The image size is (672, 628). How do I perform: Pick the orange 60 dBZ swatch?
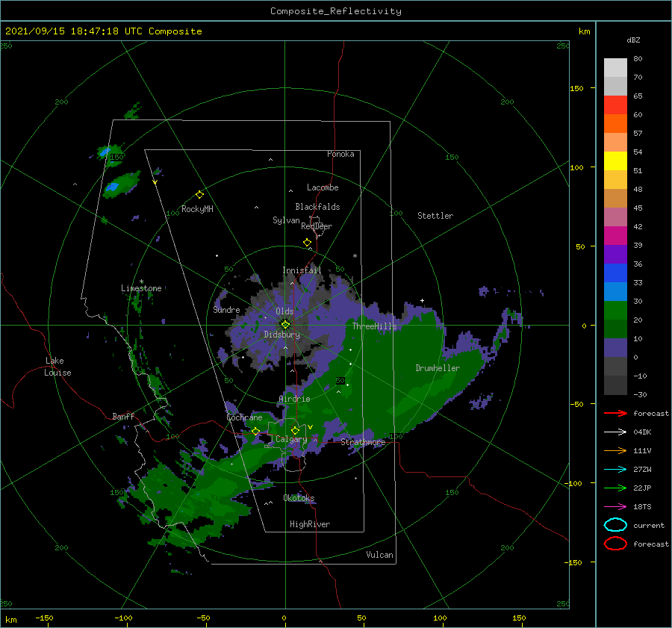(615, 124)
